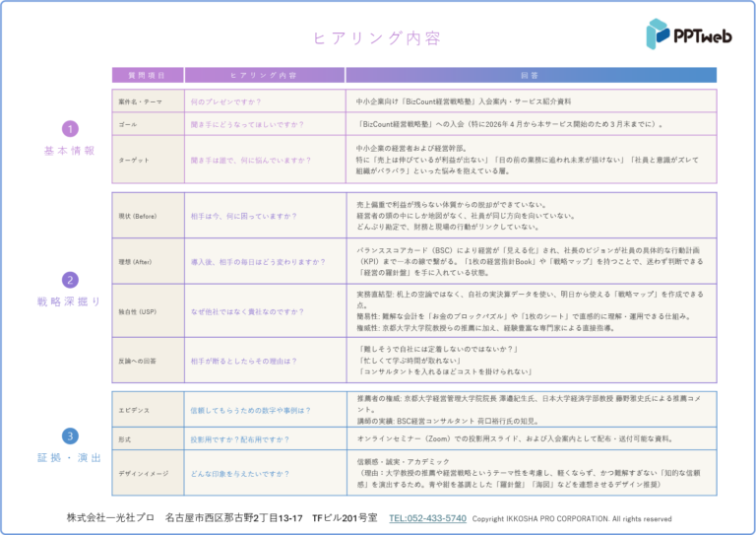Image resolution: width=756 pixels, height=535 pixels.
Task: Click the PPTweb logo
Action: (x=689, y=34)
